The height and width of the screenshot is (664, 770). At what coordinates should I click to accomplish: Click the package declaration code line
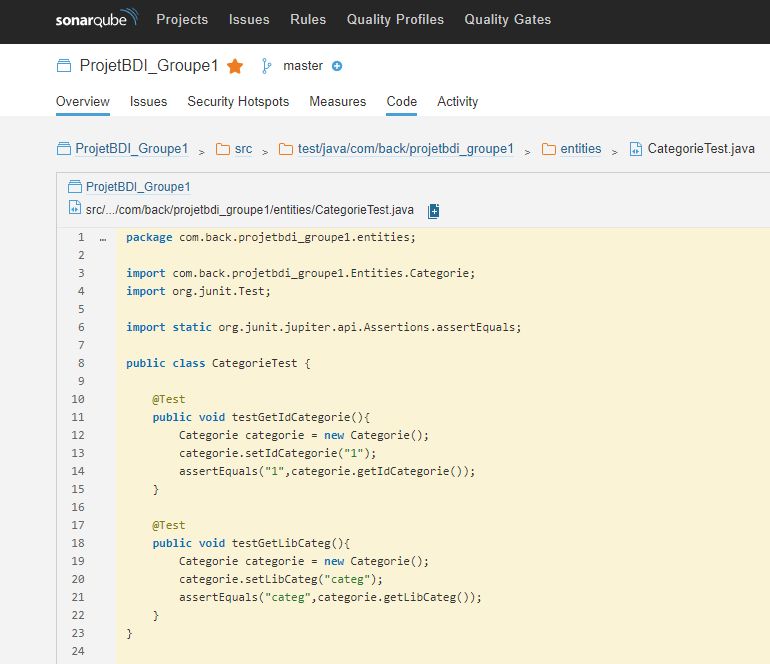click(271, 237)
